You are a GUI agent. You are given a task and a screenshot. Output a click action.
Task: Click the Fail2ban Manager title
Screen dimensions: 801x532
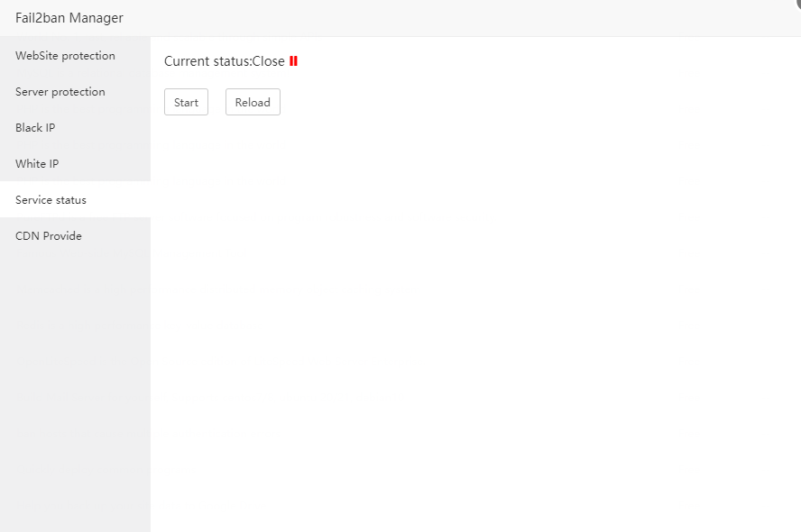tap(69, 18)
